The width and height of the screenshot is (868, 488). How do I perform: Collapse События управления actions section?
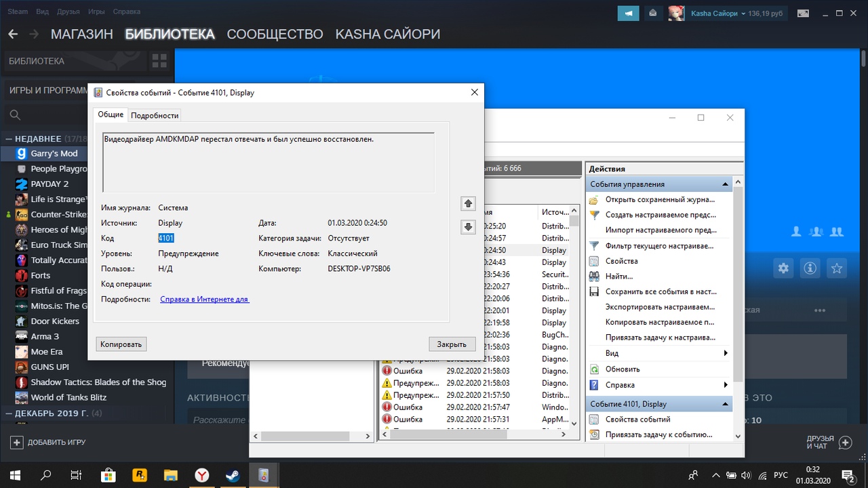(726, 184)
